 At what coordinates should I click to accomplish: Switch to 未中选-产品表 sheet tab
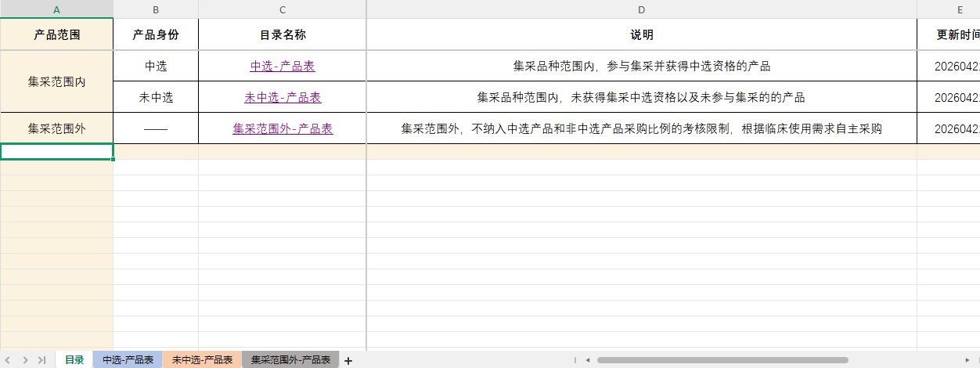click(202, 360)
